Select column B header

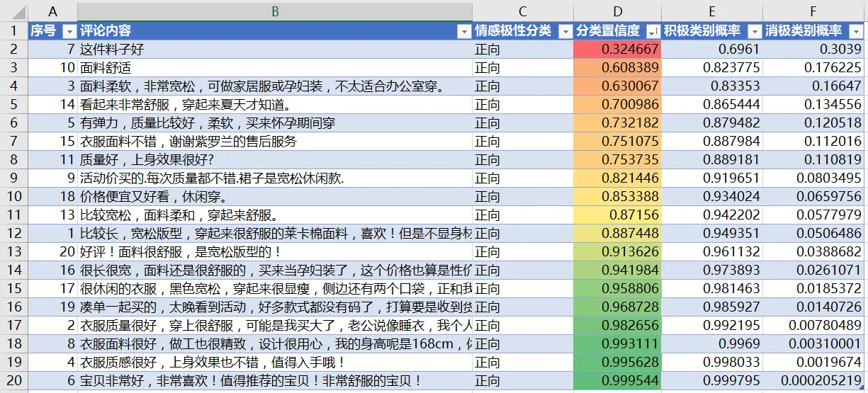point(275,11)
